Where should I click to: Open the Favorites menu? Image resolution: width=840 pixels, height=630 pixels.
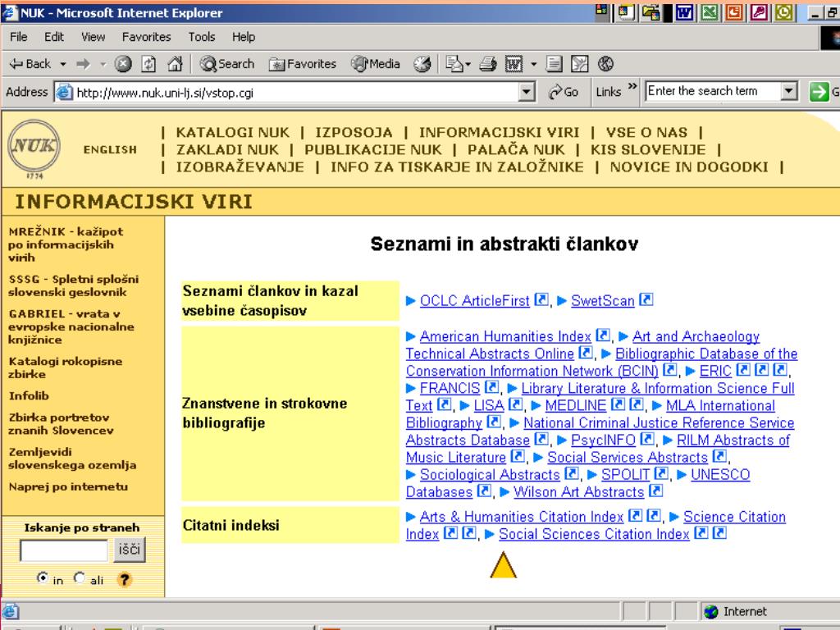(146, 37)
